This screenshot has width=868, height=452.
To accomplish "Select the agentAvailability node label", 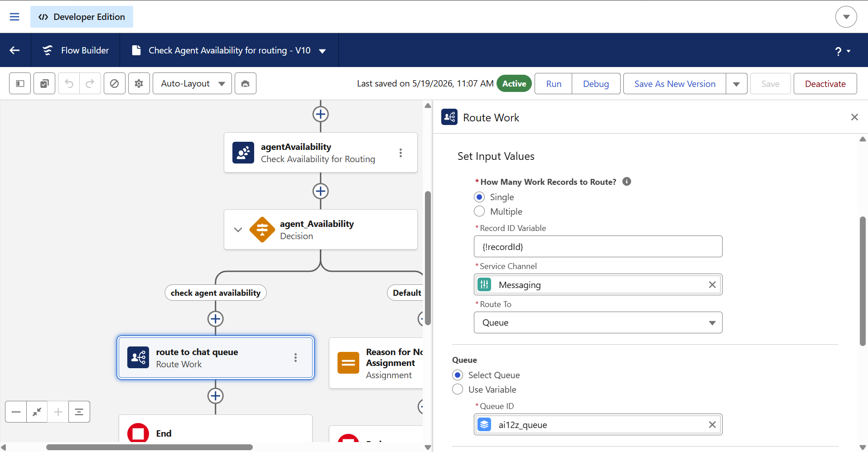I will tap(296, 147).
